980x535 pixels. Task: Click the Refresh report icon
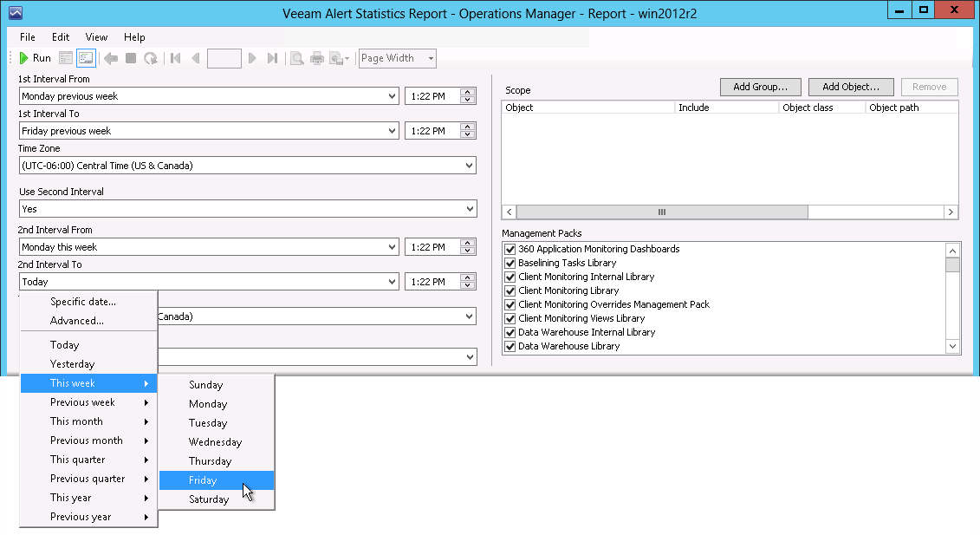151,58
